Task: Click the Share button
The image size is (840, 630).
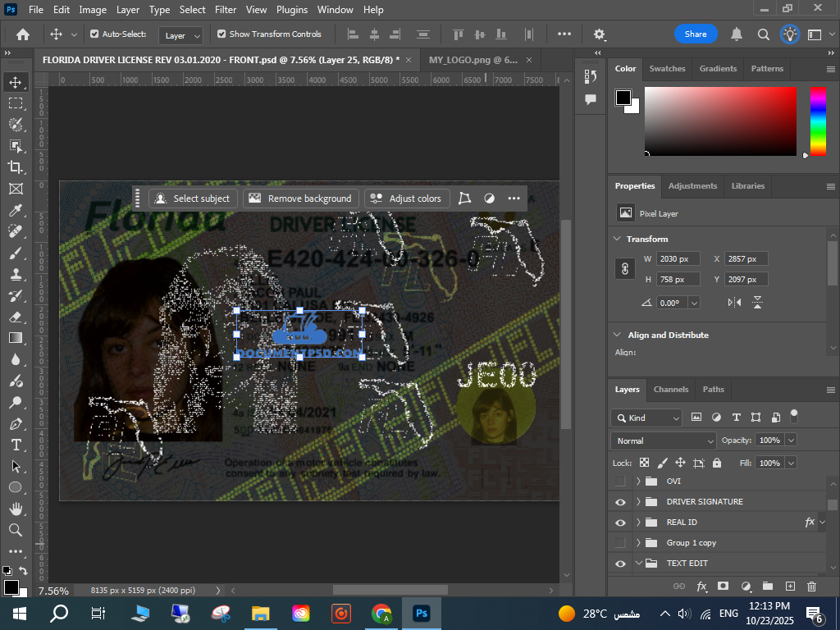Action: click(x=696, y=34)
